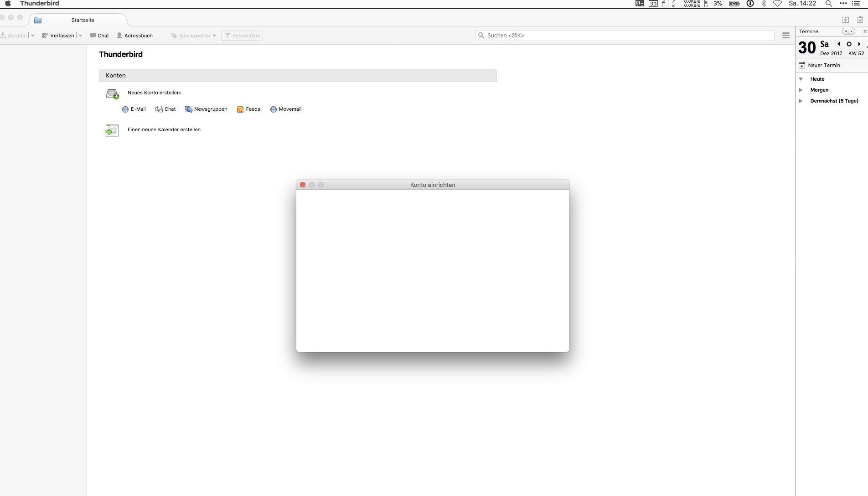Click the KW 52 week label

pyautogui.click(x=856, y=53)
